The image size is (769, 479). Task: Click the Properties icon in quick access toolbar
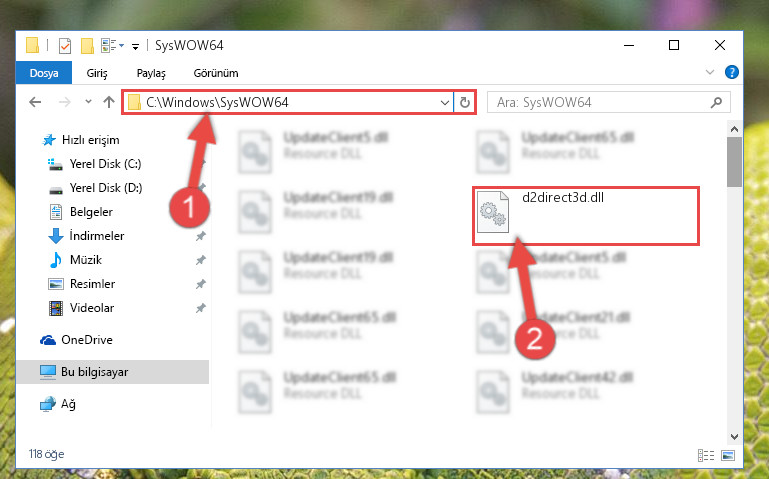click(x=65, y=46)
